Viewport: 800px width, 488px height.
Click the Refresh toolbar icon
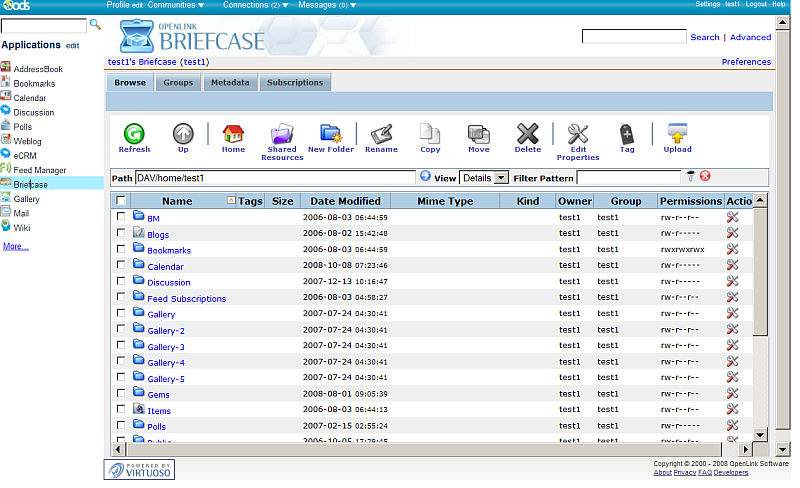(x=134, y=134)
